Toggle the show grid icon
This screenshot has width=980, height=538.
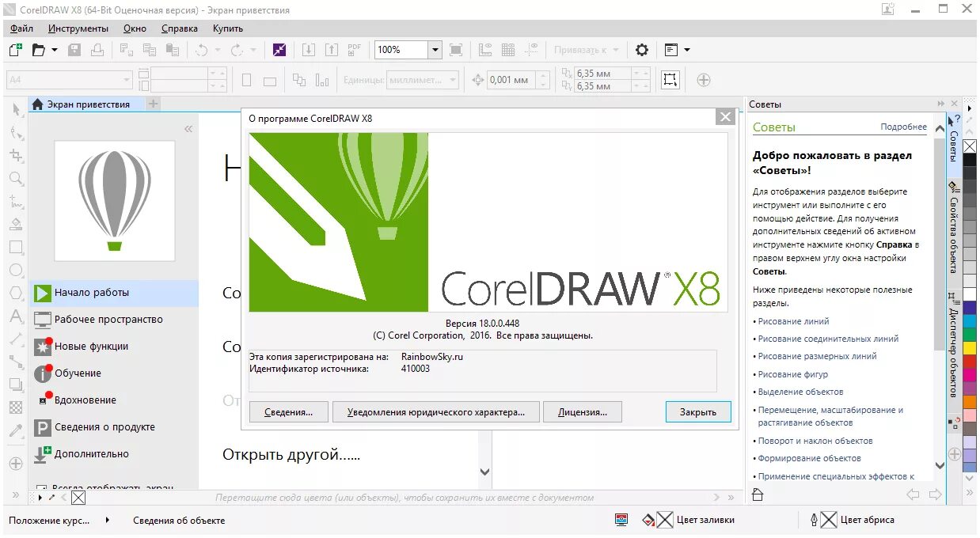[508, 50]
